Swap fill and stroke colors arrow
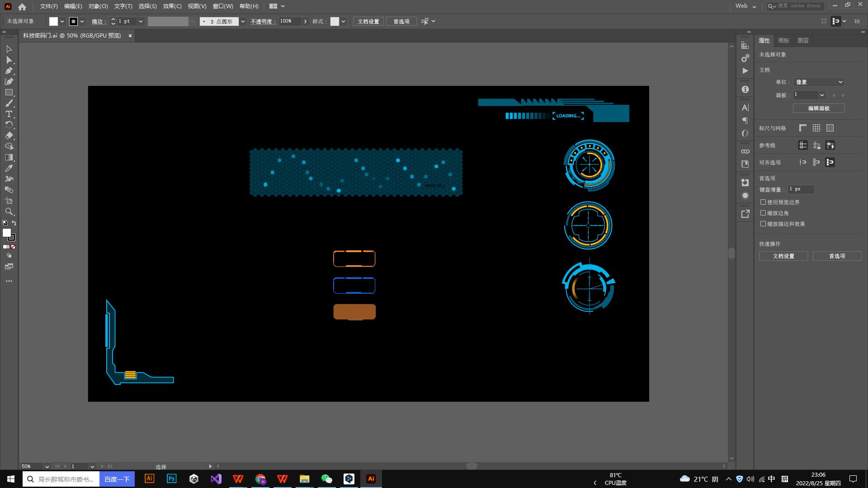This screenshot has height=488, width=868. [14, 223]
